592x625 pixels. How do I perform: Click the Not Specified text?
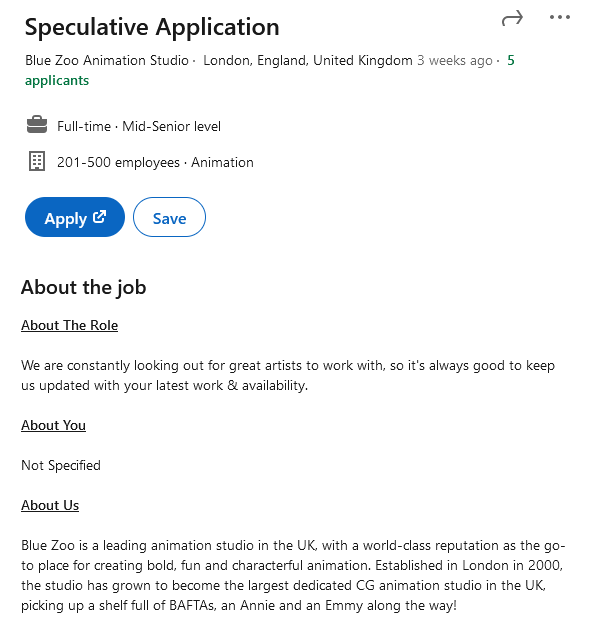click(61, 466)
